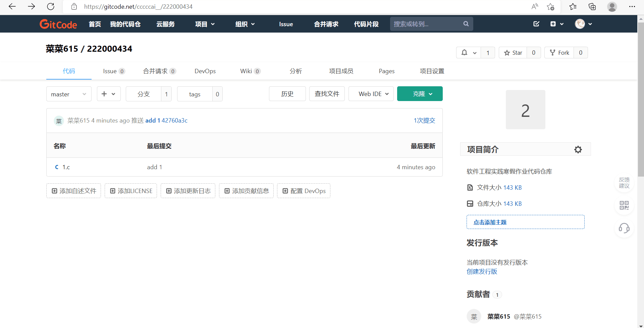Star this repository

(513, 53)
